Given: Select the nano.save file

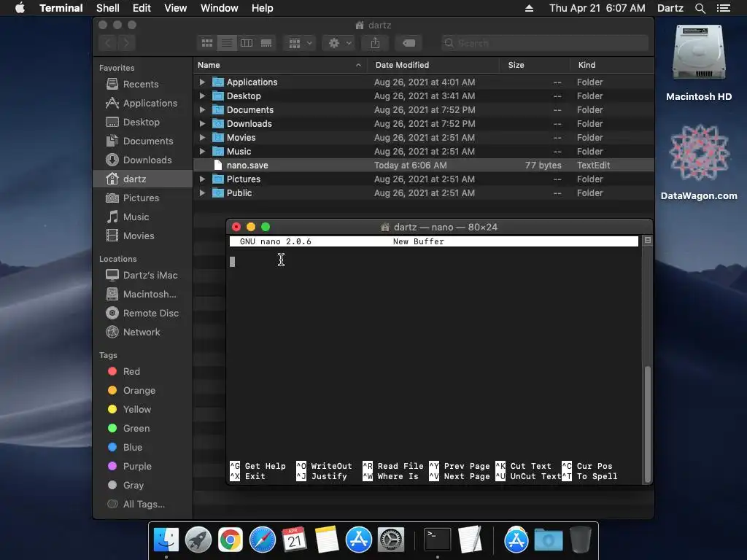Looking at the screenshot, I should coord(424,166).
